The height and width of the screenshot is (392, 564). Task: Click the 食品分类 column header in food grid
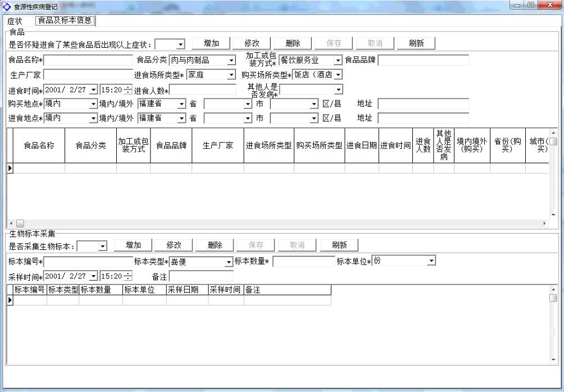90,145
